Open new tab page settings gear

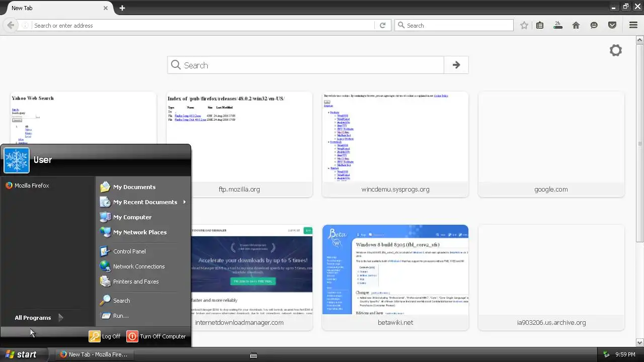tap(616, 50)
